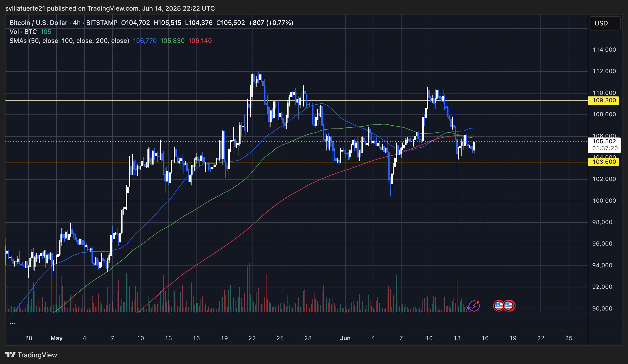This screenshot has height=364, width=628.
Task: Click the purple lightning bolt event icon
Action: [475, 306]
